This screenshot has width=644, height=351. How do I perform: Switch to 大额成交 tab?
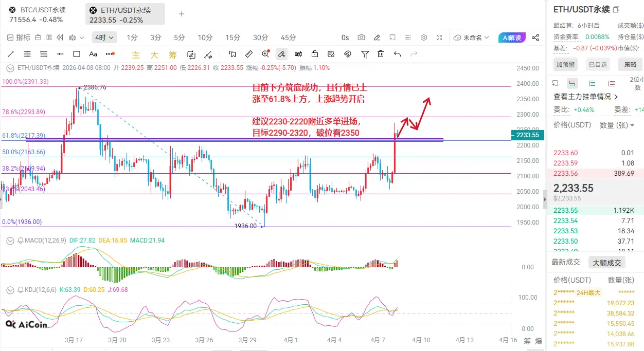[607, 263]
